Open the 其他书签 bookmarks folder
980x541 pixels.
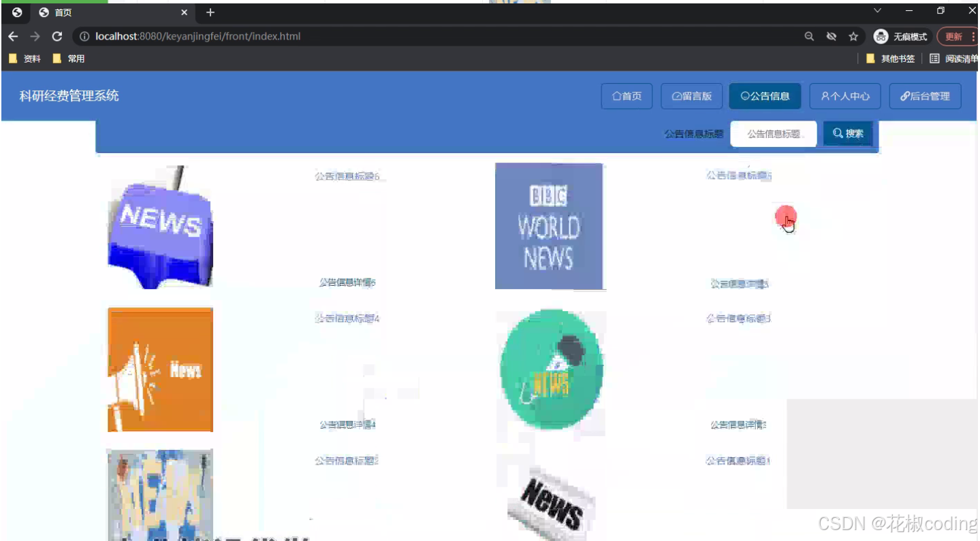click(x=891, y=59)
